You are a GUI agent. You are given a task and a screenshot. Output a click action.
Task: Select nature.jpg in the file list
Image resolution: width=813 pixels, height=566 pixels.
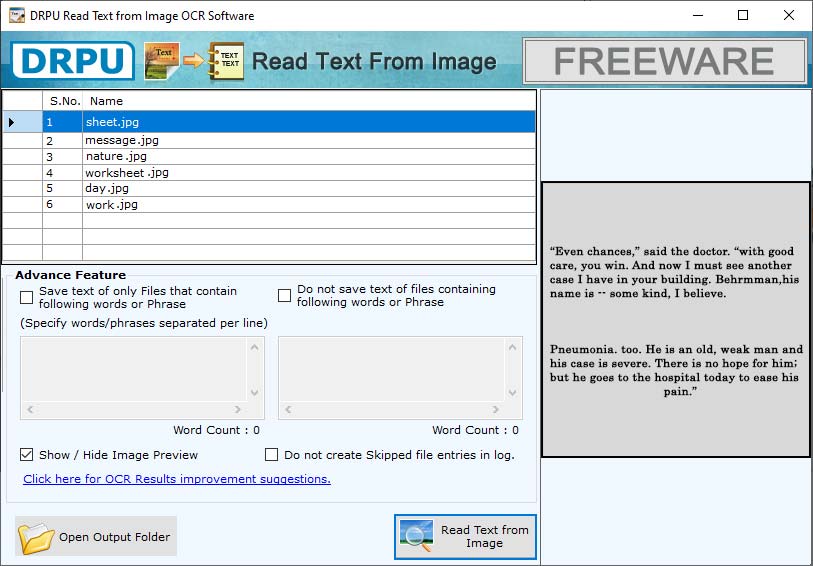269,157
